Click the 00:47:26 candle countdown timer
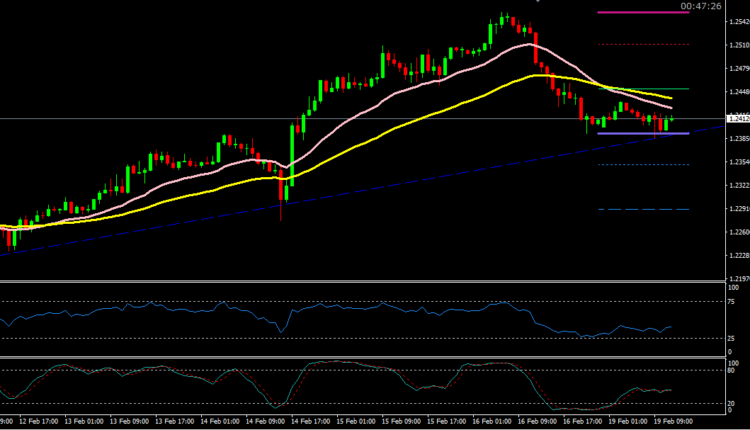Image resolution: width=750 pixels, height=430 pixels. [x=700, y=6]
